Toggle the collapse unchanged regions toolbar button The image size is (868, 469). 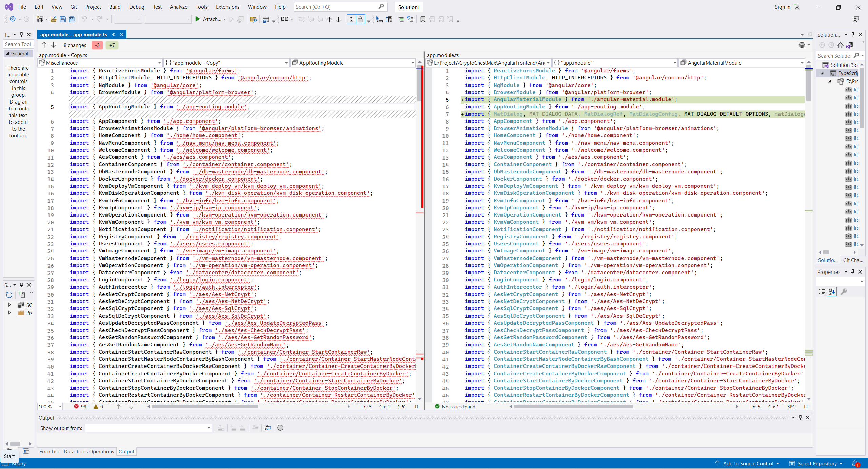(351, 19)
